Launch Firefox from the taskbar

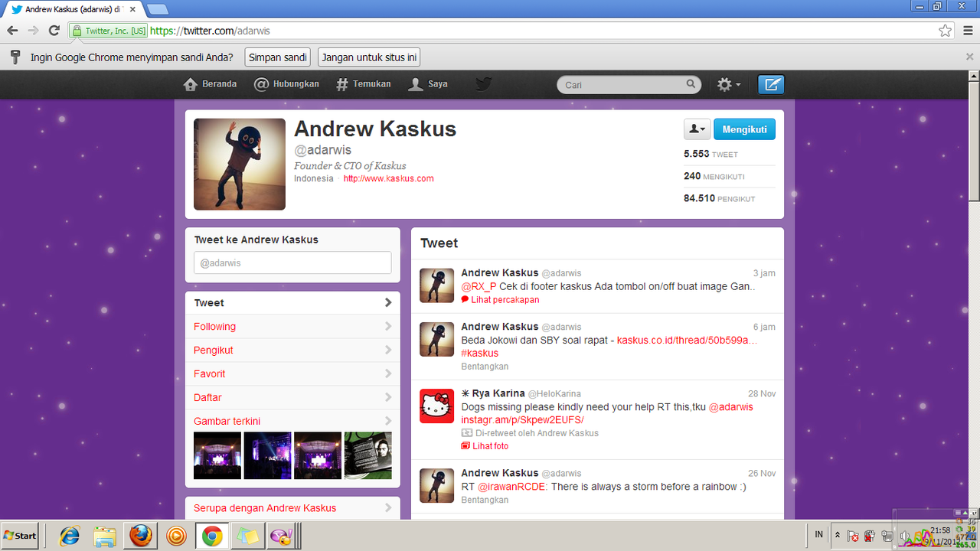tap(140, 536)
